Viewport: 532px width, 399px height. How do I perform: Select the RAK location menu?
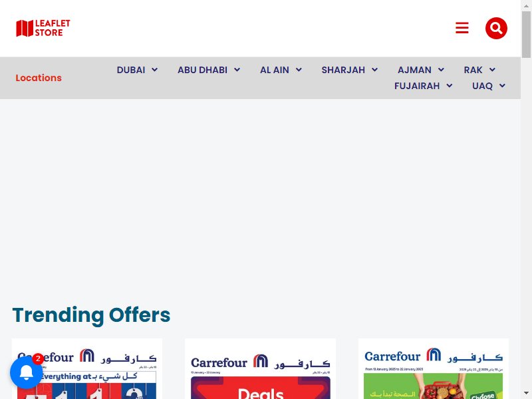473,70
